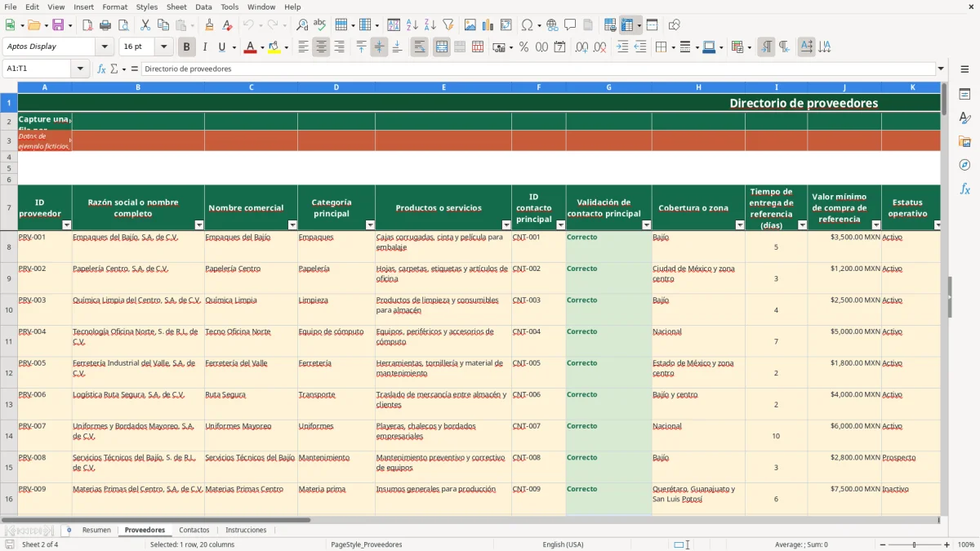The image size is (980, 551).
Task: Expand the formula bar
Action: pos(941,69)
